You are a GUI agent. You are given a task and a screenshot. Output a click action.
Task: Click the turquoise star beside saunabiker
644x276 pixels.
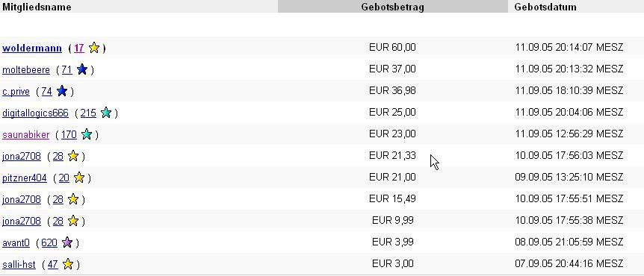tap(86, 134)
